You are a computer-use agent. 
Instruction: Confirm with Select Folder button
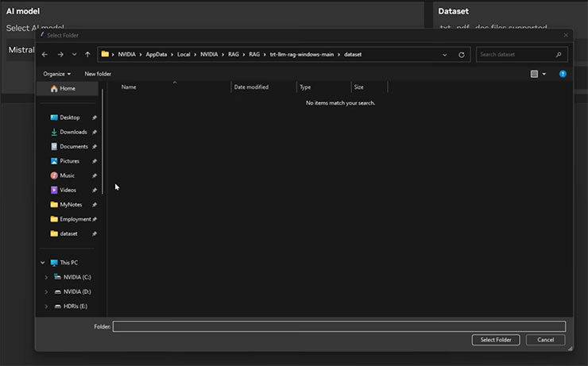pyautogui.click(x=496, y=340)
